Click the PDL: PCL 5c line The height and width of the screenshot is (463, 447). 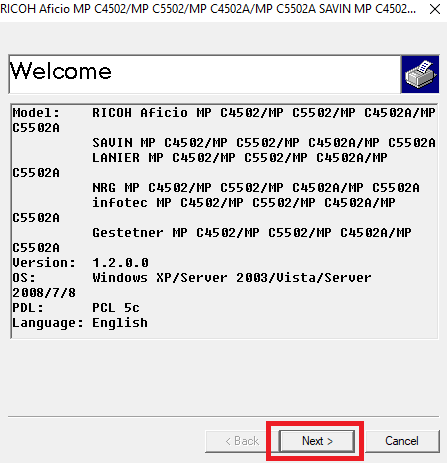pyautogui.click(x=76, y=308)
